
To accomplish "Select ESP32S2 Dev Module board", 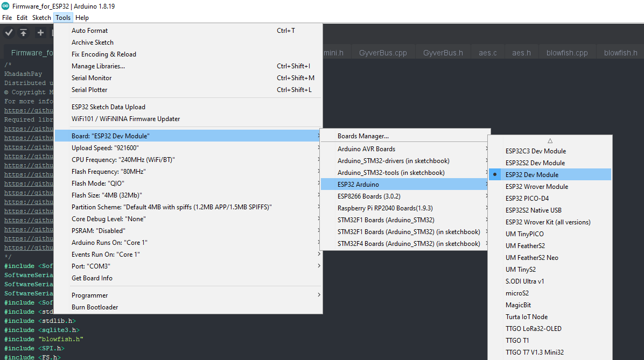I will coord(550,163).
